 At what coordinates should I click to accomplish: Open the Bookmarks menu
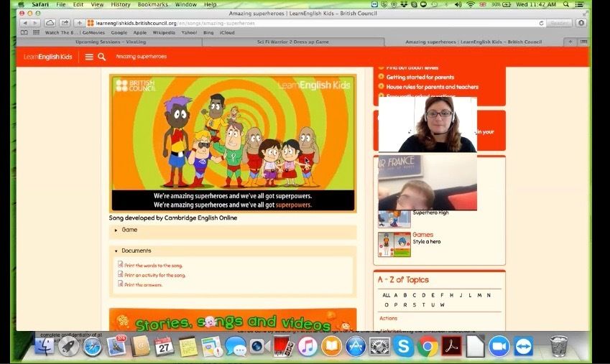(x=153, y=4)
